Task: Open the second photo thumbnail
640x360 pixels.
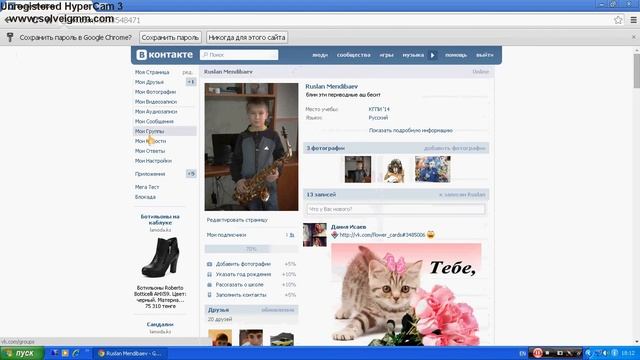Action: pos(395,169)
